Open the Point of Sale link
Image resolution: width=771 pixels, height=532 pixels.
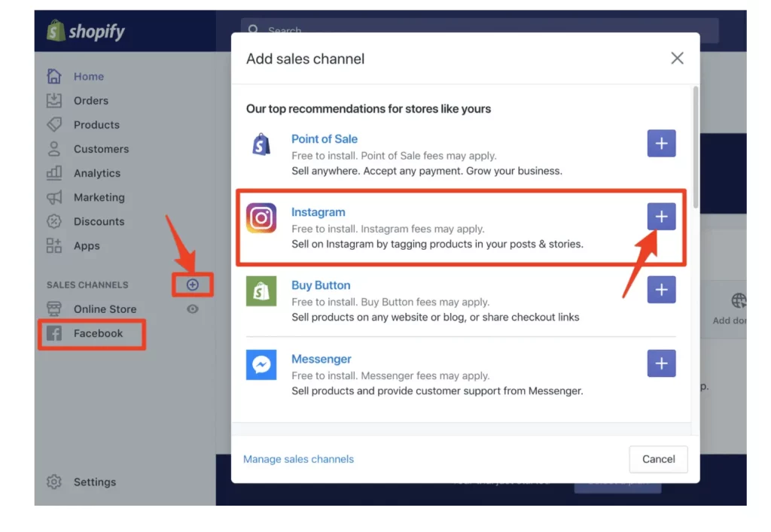tap(325, 139)
